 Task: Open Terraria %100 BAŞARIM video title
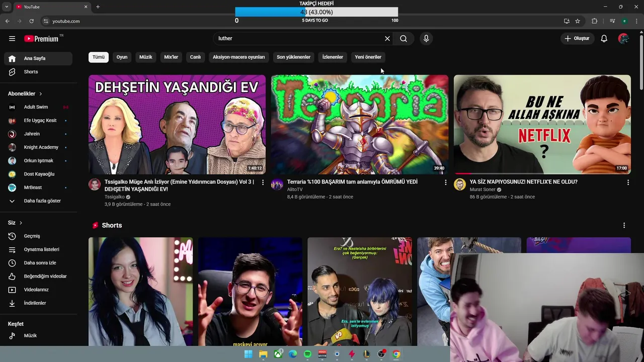[x=352, y=182]
